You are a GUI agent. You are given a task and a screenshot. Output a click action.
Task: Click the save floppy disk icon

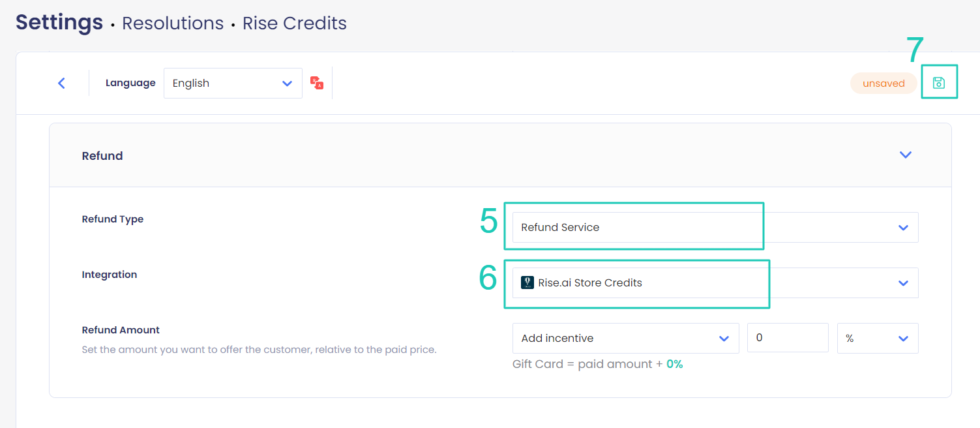click(939, 83)
